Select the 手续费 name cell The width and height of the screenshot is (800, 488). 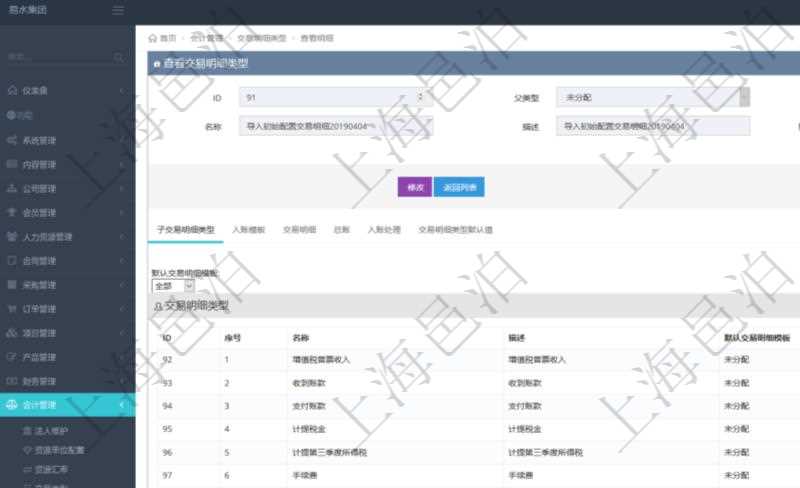tap(305, 475)
